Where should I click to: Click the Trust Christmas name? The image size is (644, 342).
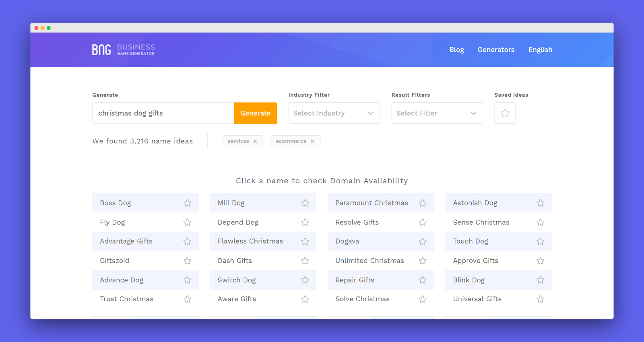click(x=126, y=299)
